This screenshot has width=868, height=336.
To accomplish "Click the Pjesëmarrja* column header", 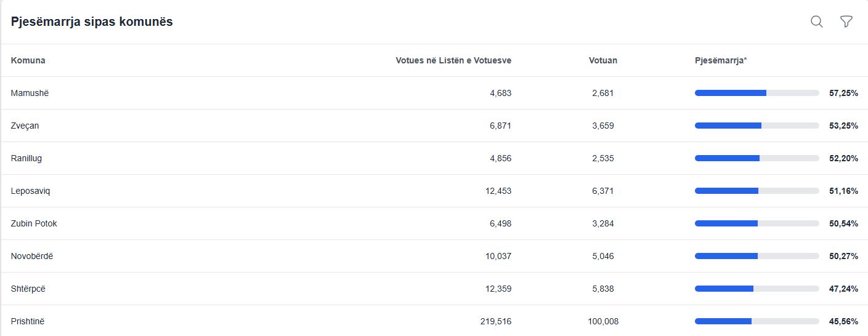I will click(x=721, y=60).
